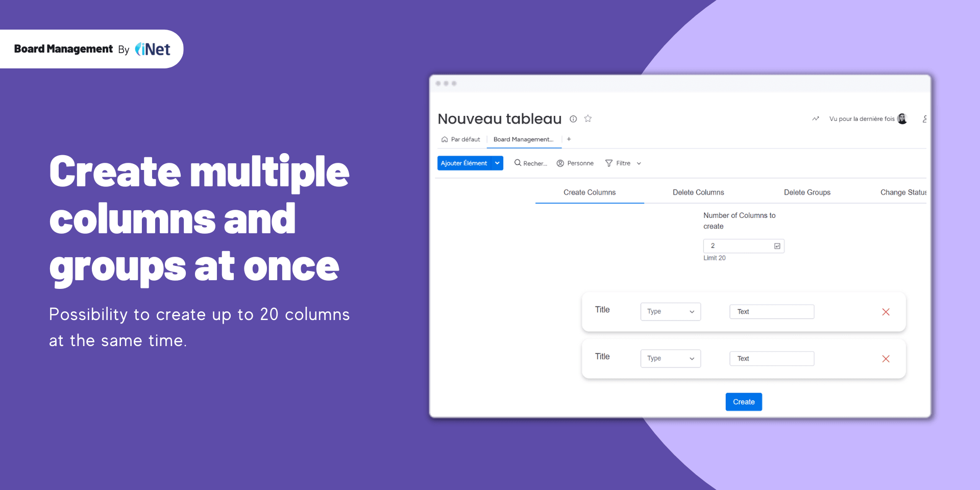This screenshot has height=490, width=980.
Task: Click the iNet logo in header badge
Action: (x=153, y=50)
